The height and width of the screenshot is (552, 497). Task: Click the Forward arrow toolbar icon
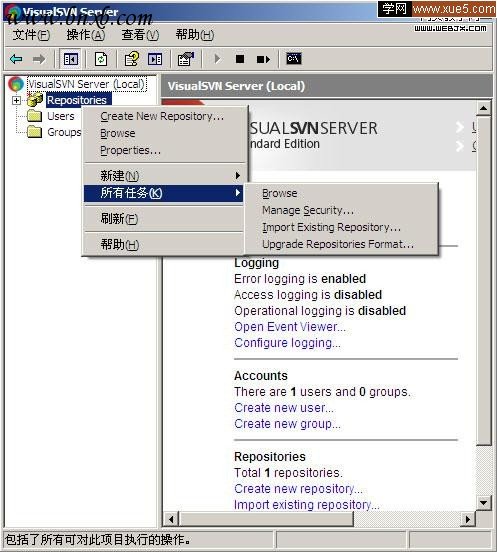(39, 59)
